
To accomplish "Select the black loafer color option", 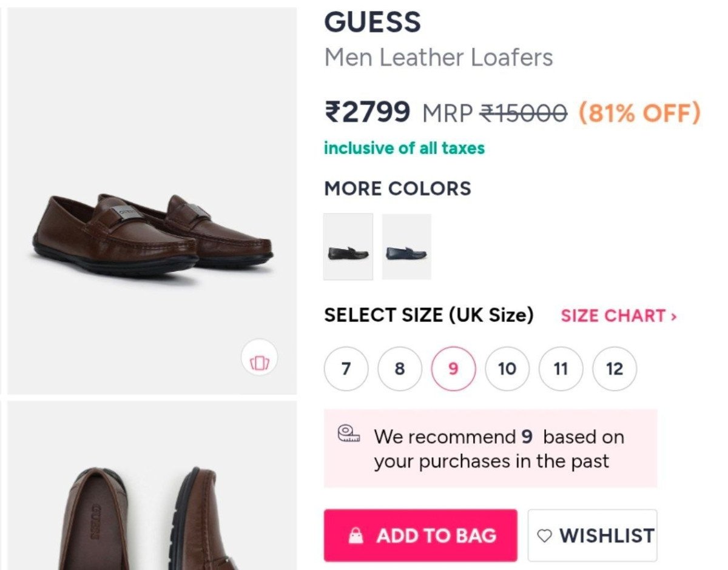I will [348, 247].
